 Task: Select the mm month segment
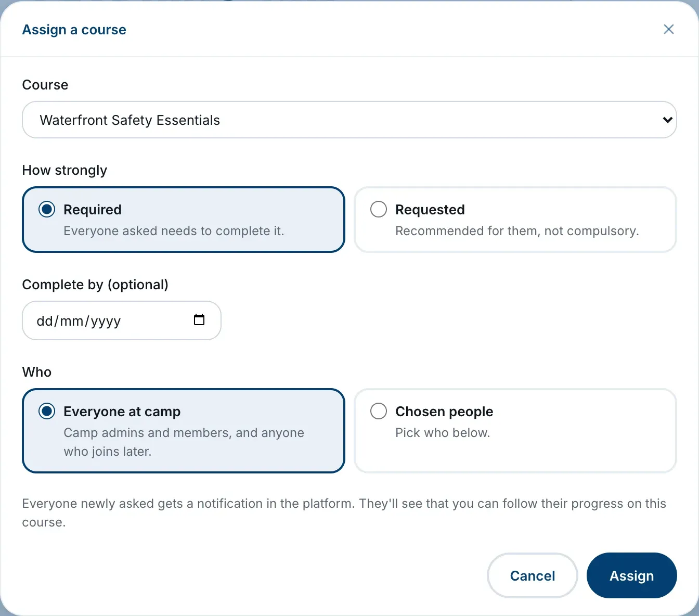pos(72,321)
